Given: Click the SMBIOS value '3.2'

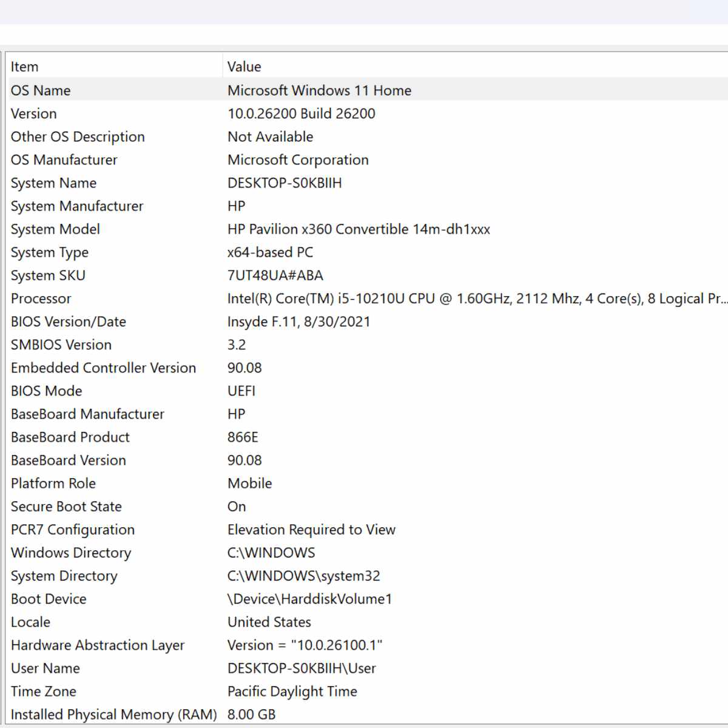Looking at the screenshot, I should coord(237,345).
